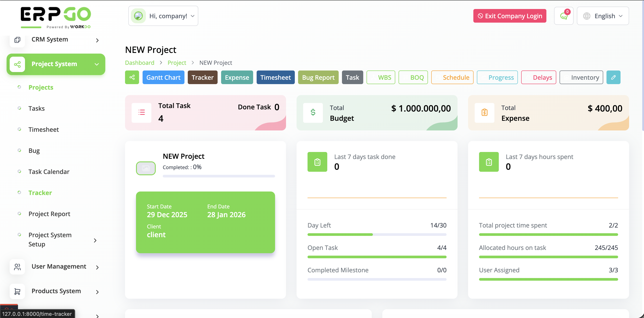The height and width of the screenshot is (318, 644).
Task: Click the globe language icon
Action: (587, 16)
